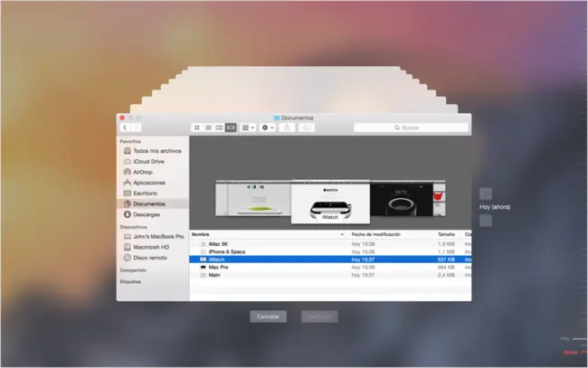Switch to list view in toolbar

tap(207, 128)
